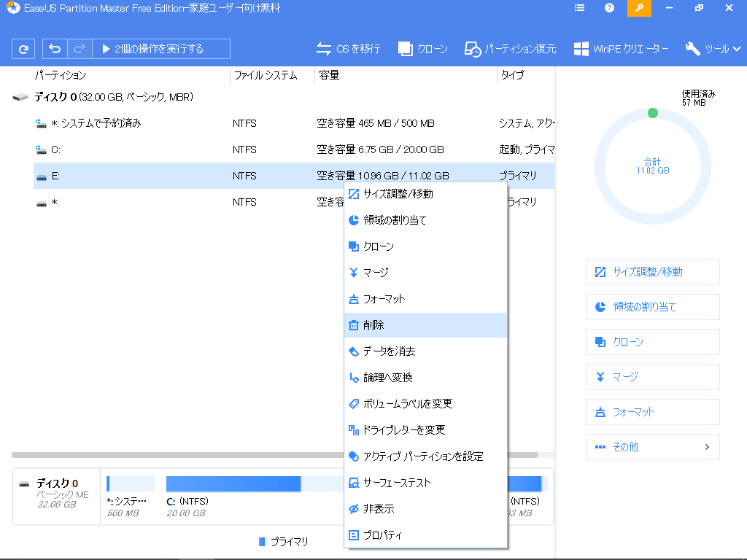This screenshot has height=560, width=747.
Task: Click the green dot on usage ring
Action: tap(653, 113)
